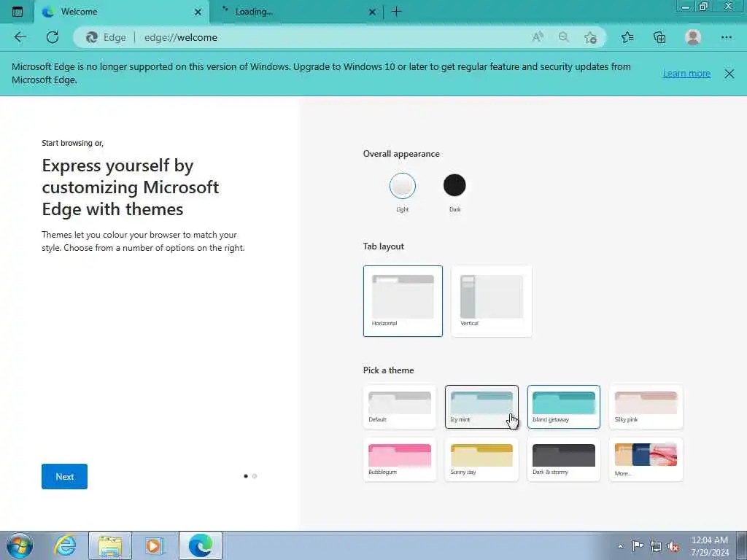Dismiss the unsupported Windows notification bar
This screenshot has width=747, height=560.
coord(729,74)
